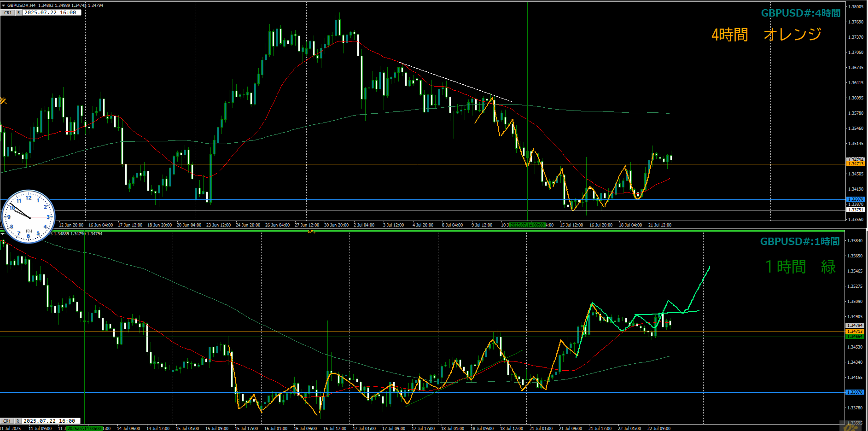Image resolution: width=868 pixels, height=431 pixels.
Task: Click the green 2025.07.14 marker on H4 timeline
Action: tap(527, 225)
